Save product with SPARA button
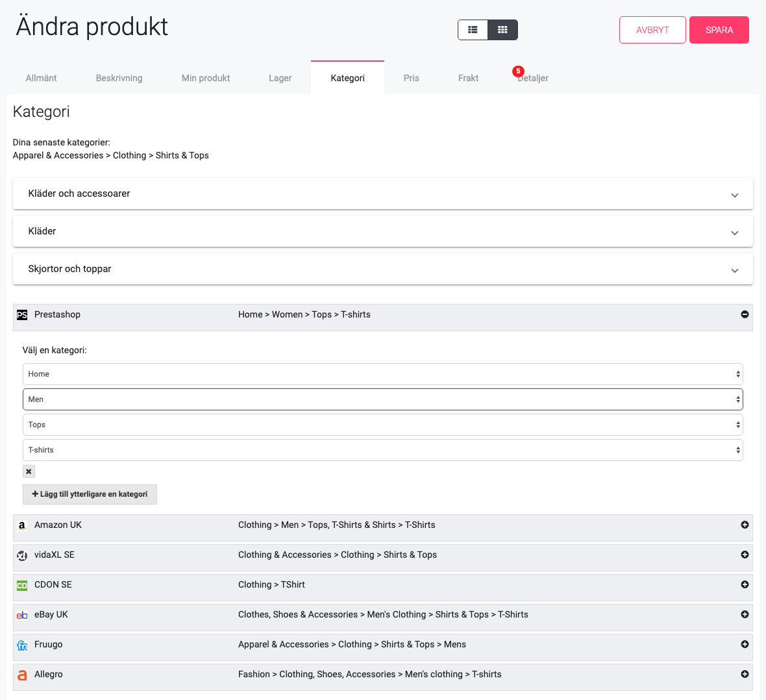Screen dimensions: 766x700 tap(719, 30)
